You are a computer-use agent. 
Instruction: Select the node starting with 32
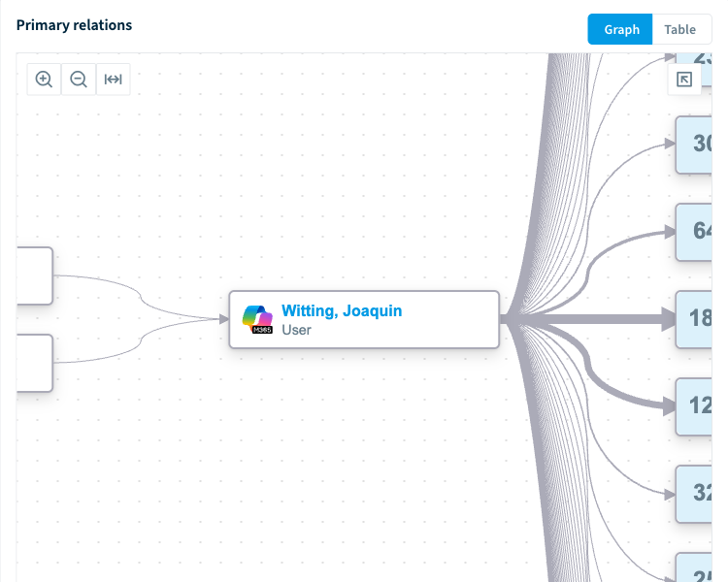coord(694,495)
